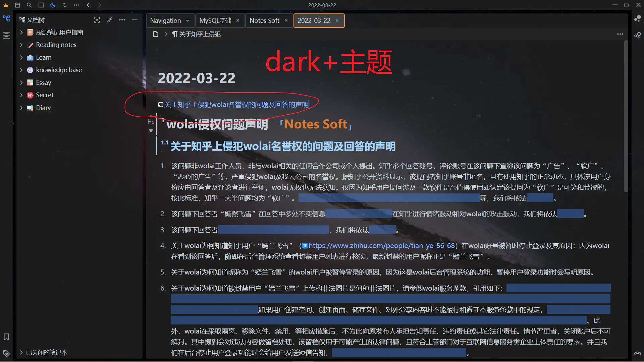Expand the Reading notes notebook
This screenshot has width=644, height=362.
point(21,45)
